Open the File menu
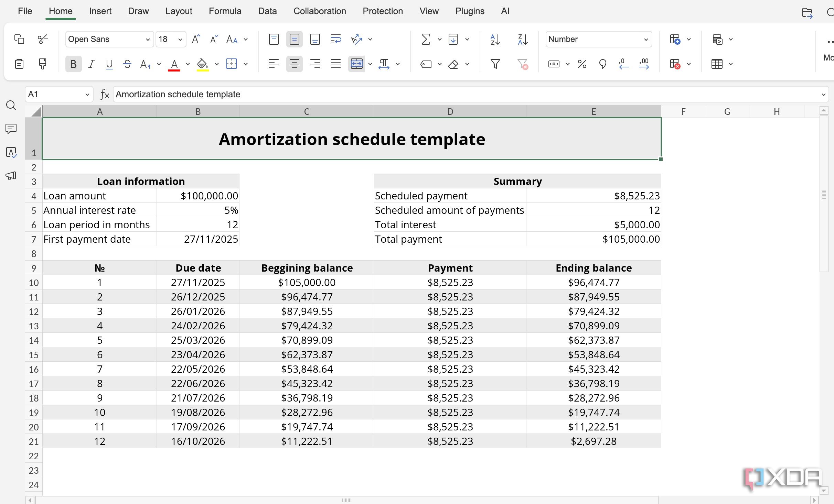Screen dimensions: 834x504 (x=25, y=11)
